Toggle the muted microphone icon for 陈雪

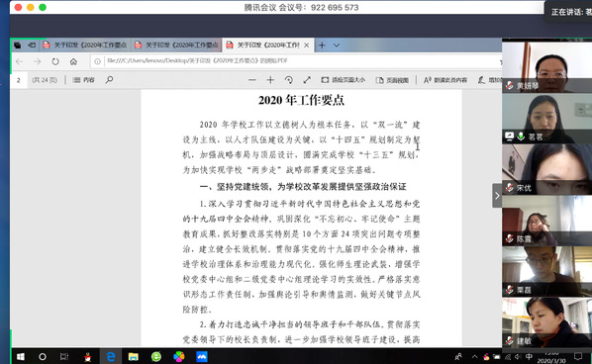click(509, 238)
